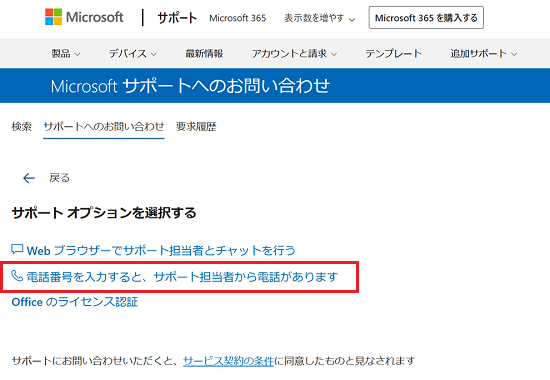Switch to the 要求履歴 tab
The image size is (550, 380).
coord(196,127)
